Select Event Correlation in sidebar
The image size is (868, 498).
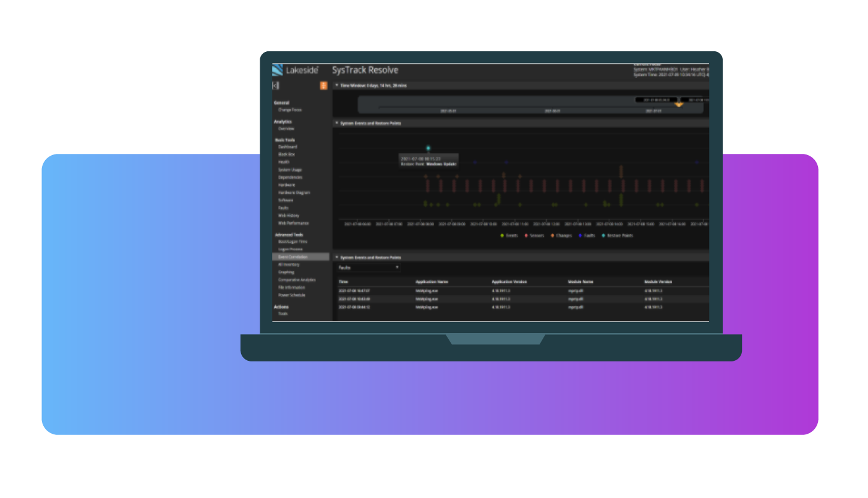[301, 256]
